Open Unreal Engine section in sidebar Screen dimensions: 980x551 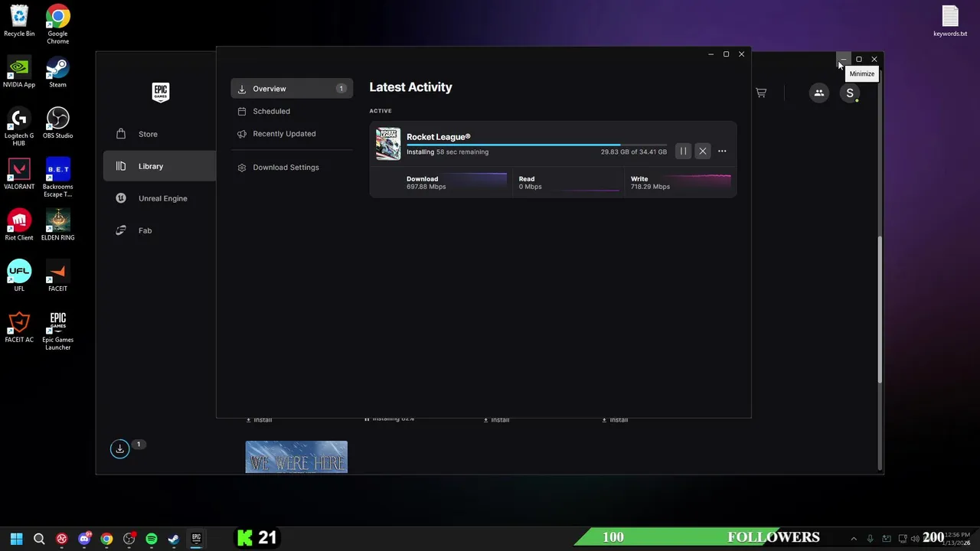pyautogui.click(x=162, y=198)
